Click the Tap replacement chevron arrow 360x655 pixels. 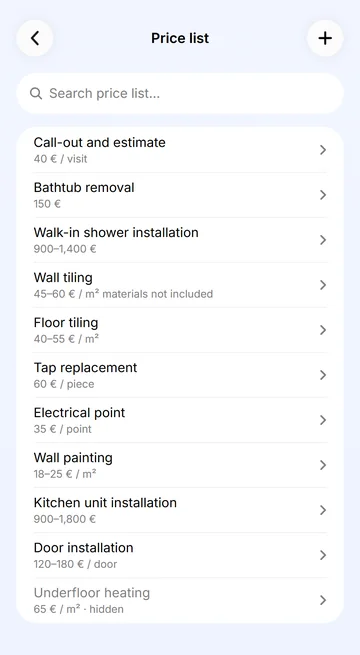(x=323, y=375)
